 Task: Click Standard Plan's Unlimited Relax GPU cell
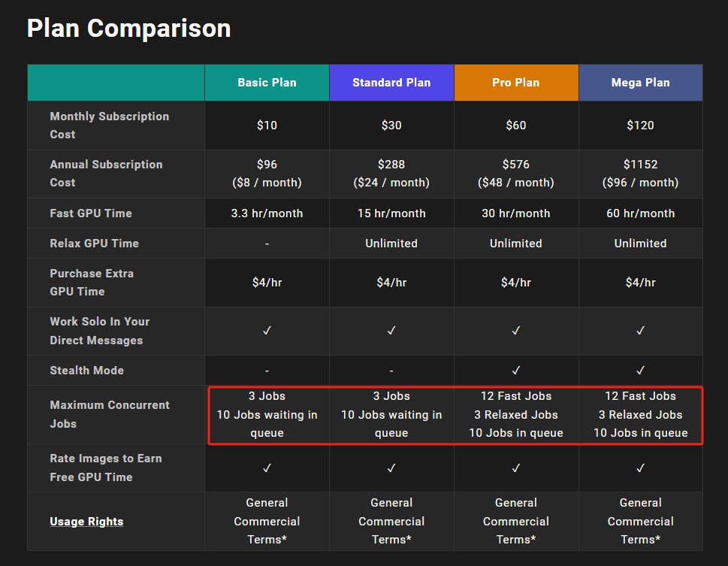pyautogui.click(x=391, y=244)
